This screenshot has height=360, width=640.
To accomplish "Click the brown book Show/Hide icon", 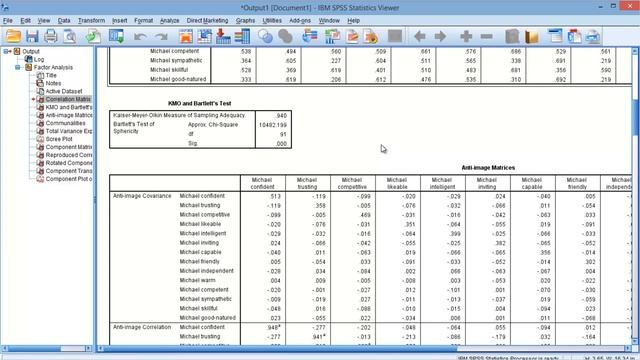I will click(x=531, y=36).
